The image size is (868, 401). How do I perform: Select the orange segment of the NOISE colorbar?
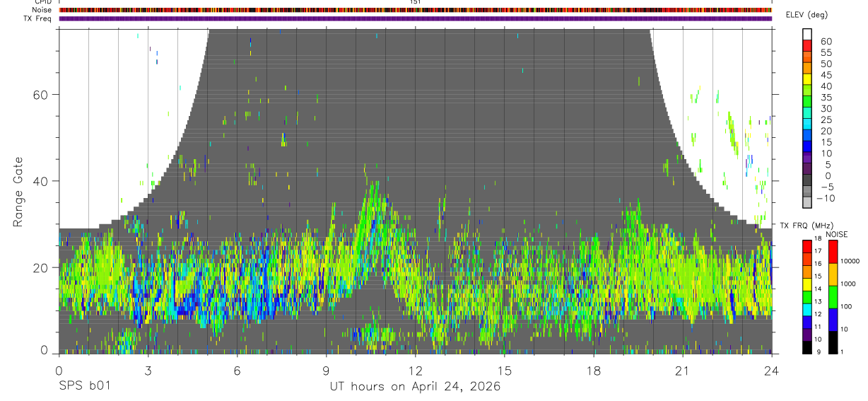click(x=833, y=274)
